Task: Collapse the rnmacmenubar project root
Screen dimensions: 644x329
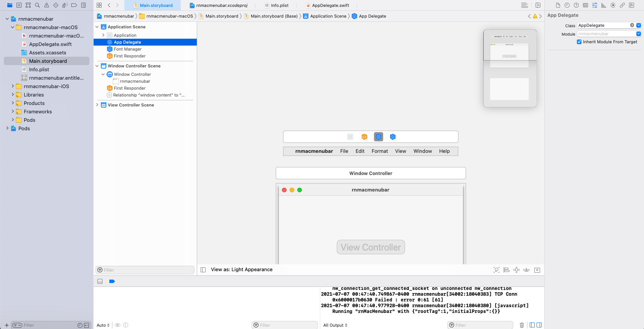Action: coord(7,19)
